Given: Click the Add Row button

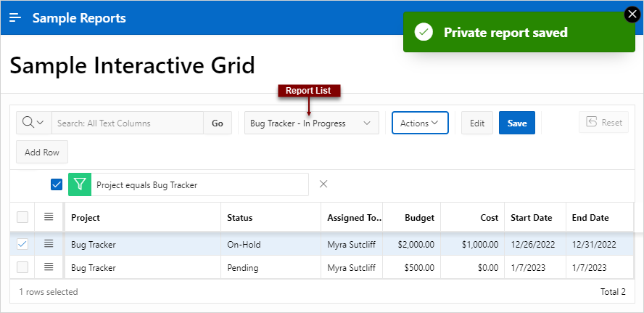Looking at the screenshot, I should click(x=42, y=153).
